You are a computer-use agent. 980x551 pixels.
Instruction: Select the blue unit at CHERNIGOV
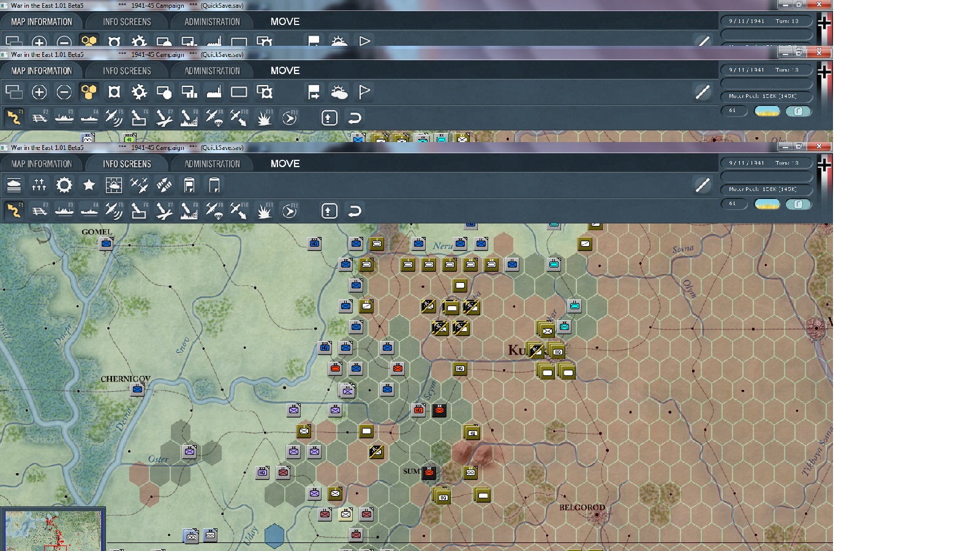pyautogui.click(x=137, y=389)
